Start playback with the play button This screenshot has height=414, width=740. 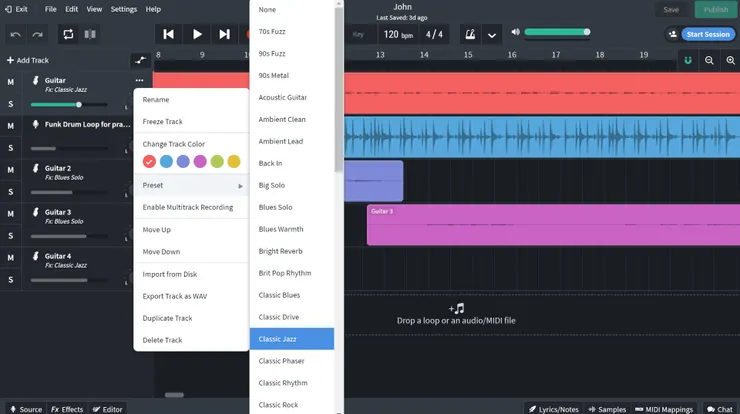197,34
